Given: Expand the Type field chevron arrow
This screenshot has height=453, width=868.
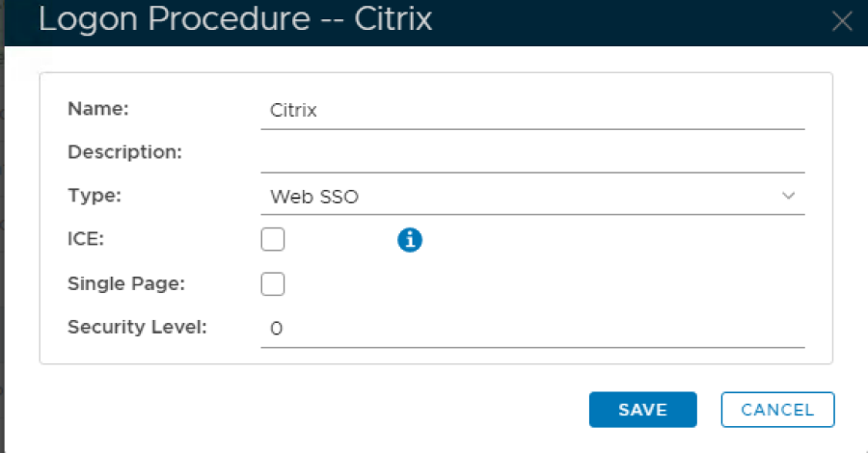Looking at the screenshot, I should (788, 196).
